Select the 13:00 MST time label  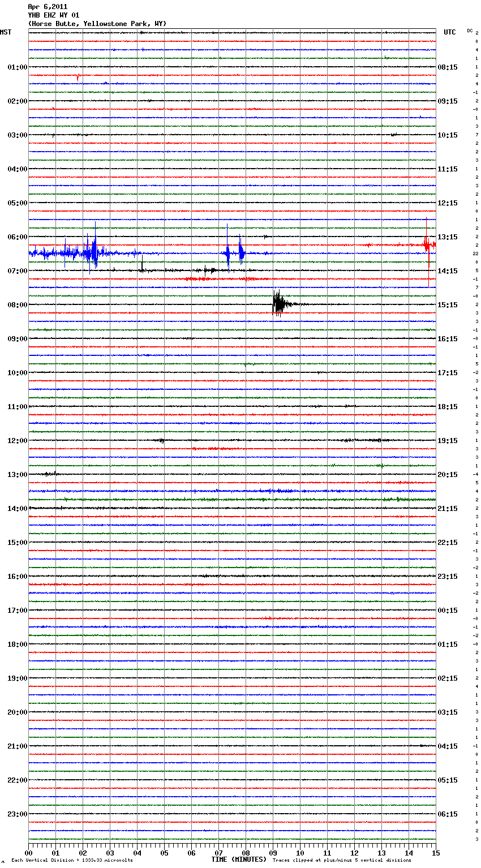[18, 475]
